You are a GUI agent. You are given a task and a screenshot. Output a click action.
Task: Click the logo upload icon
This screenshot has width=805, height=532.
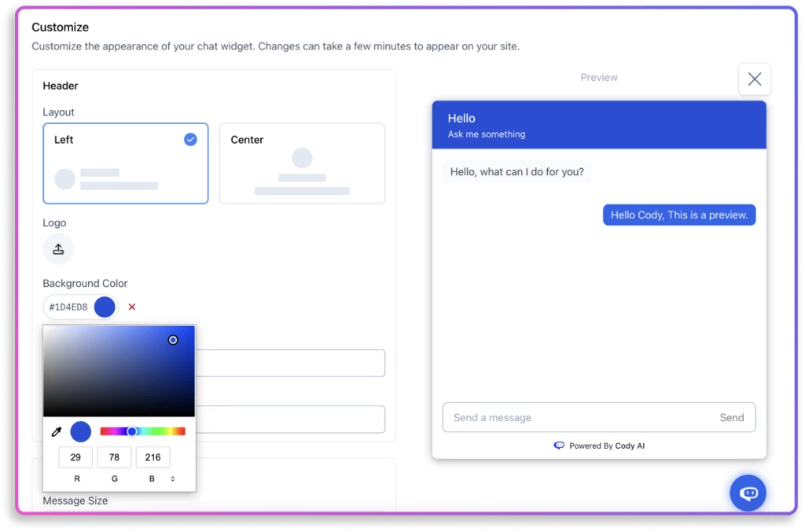click(x=58, y=248)
